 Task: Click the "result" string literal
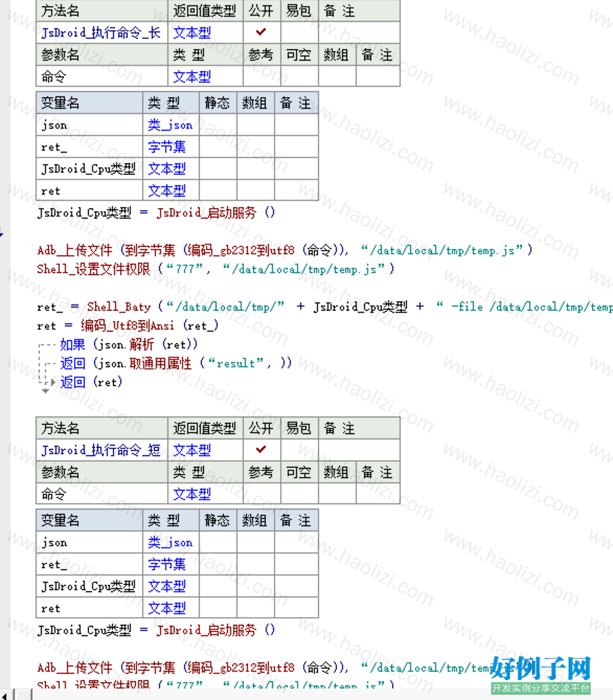click(236, 364)
